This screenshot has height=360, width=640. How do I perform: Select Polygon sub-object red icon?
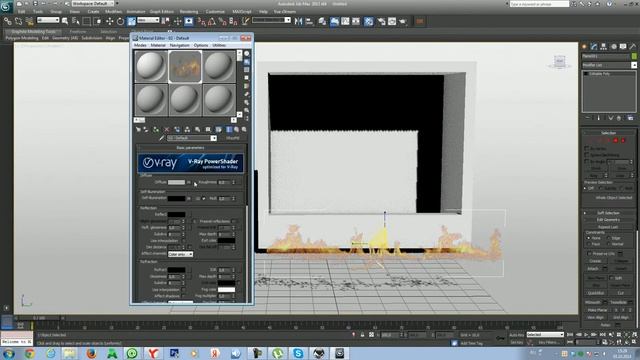pos(616,140)
